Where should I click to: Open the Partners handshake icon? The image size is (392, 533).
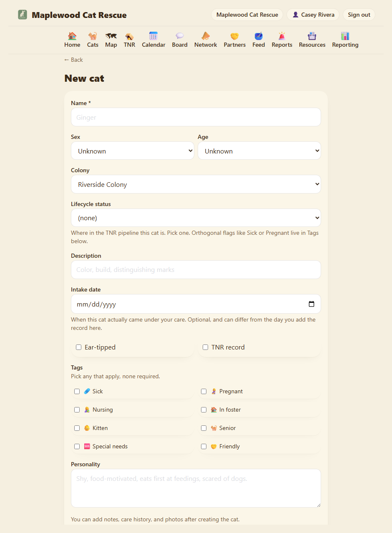234,36
